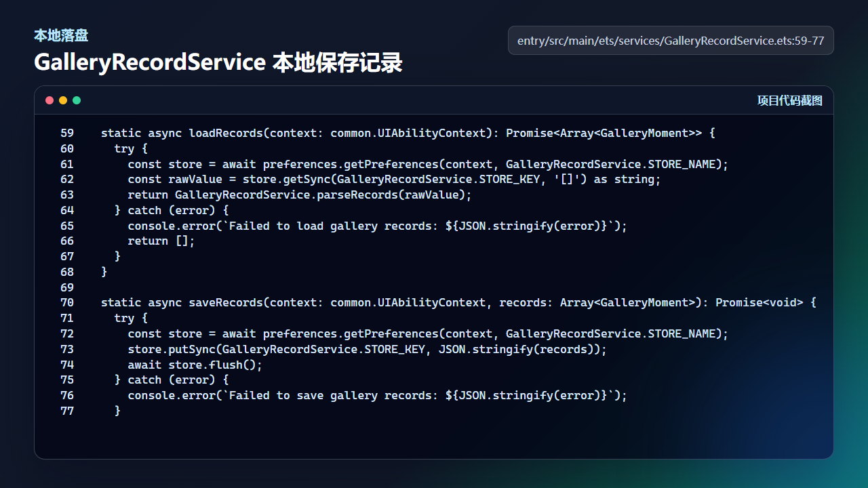
Task: Click line number 63
Action: click(67, 195)
